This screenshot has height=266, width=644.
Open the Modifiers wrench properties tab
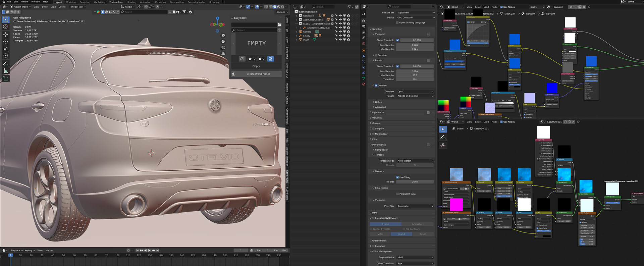click(x=364, y=56)
